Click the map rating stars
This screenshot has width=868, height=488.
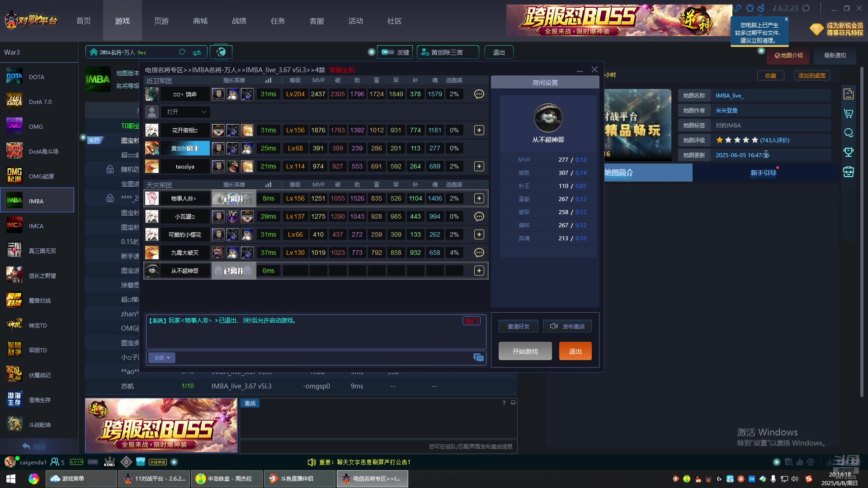tap(737, 140)
